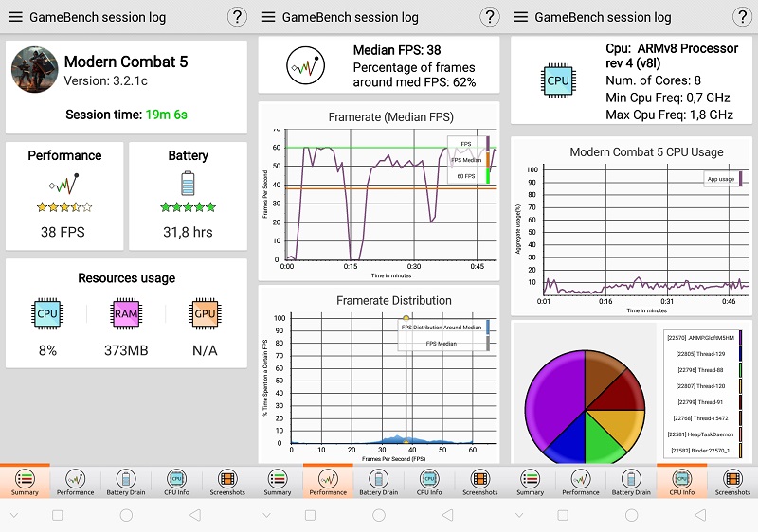Tap the 373MB RAM usage value
Viewport: 758px width, 532px height.
pyautogui.click(x=126, y=350)
